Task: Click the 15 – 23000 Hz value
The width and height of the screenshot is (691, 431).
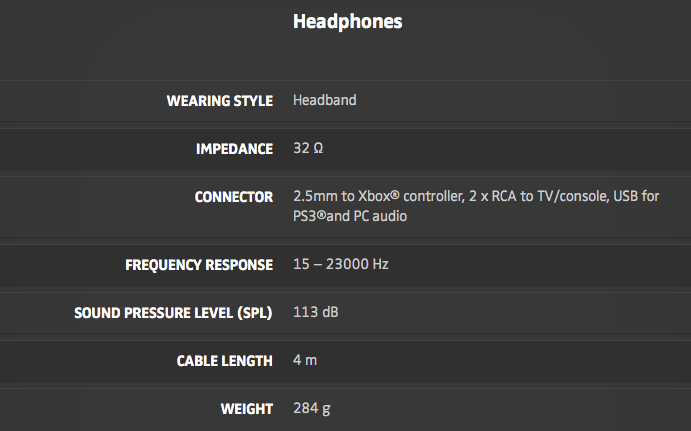Action: pos(340,265)
